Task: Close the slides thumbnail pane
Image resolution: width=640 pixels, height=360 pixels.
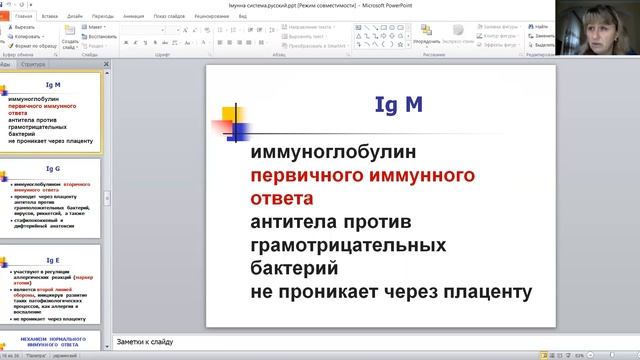Action: pyautogui.click(x=106, y=64)
